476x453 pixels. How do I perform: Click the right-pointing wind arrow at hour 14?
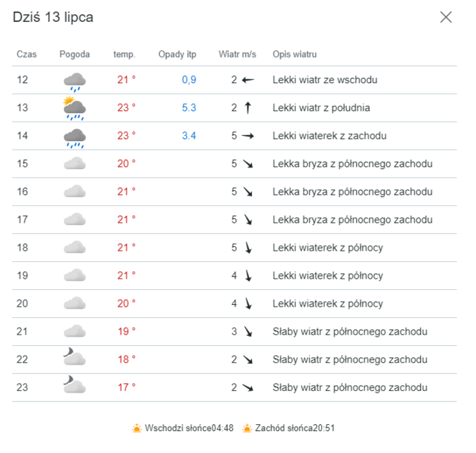(247, 136)
